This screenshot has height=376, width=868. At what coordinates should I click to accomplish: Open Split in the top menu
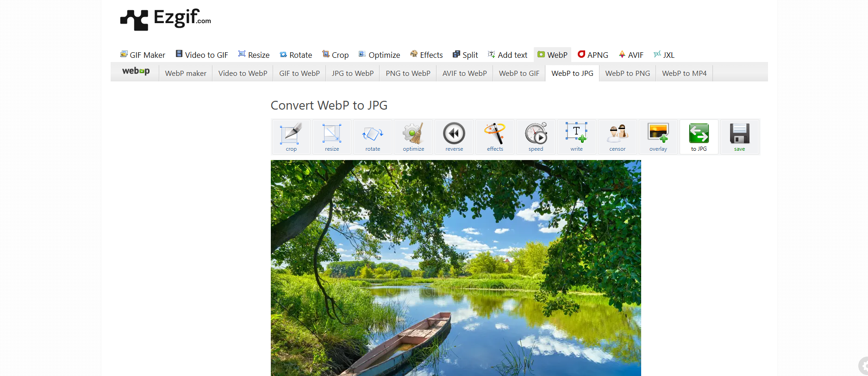point(465,55)
